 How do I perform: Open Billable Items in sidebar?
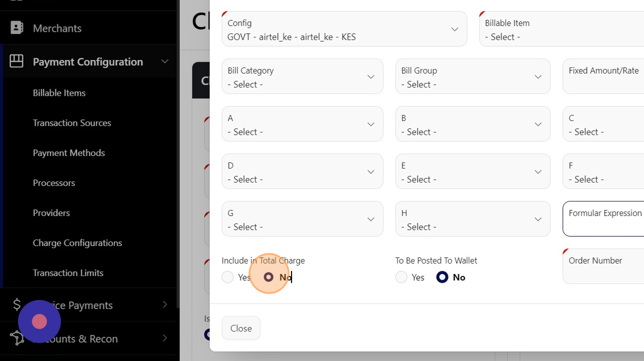[x=59, y=93]
